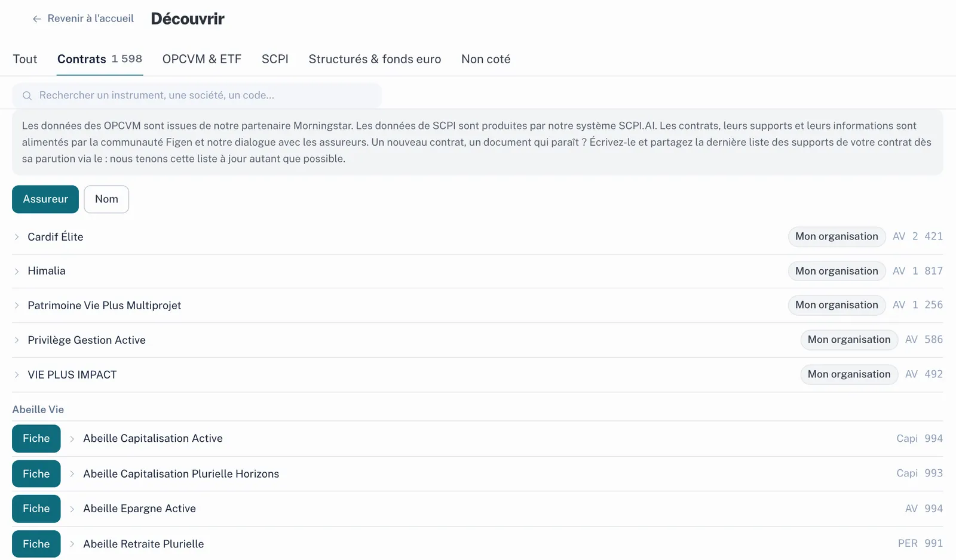Open the OPCVM & ETF tab
The width and height of the screenshot is (956, 560).
[x=202, y=59]
